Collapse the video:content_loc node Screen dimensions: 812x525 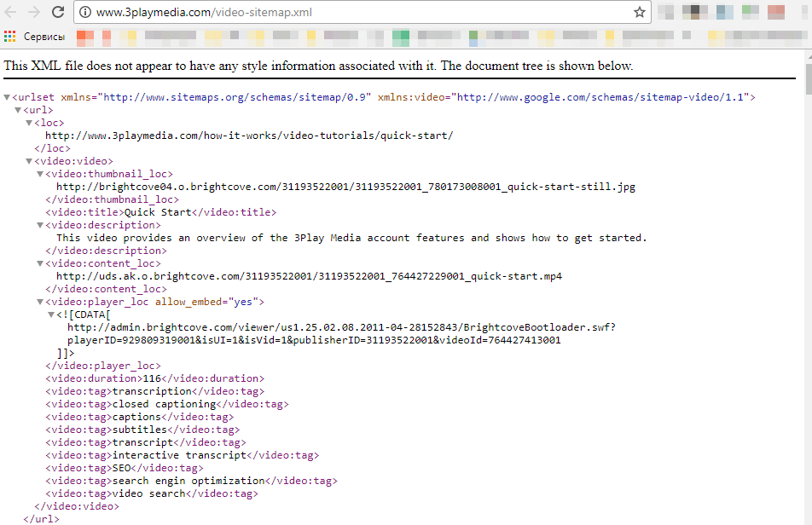click(x=40, y=264)
